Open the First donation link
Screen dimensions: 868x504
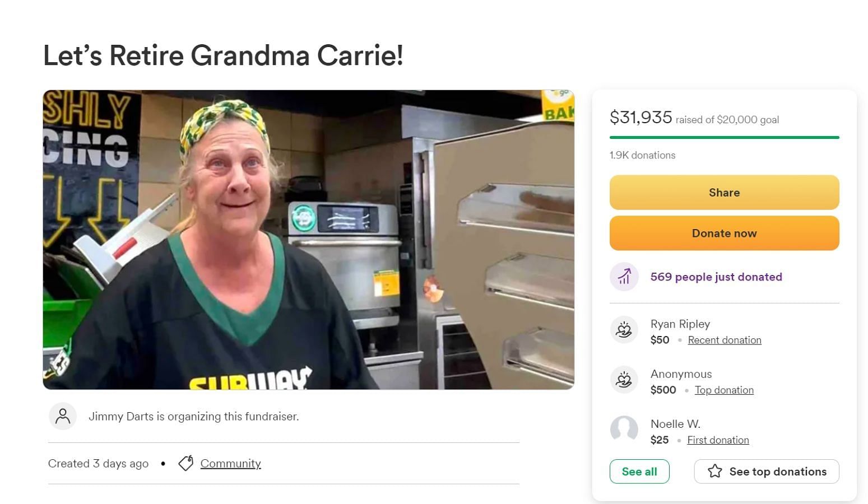coord(718,440)
